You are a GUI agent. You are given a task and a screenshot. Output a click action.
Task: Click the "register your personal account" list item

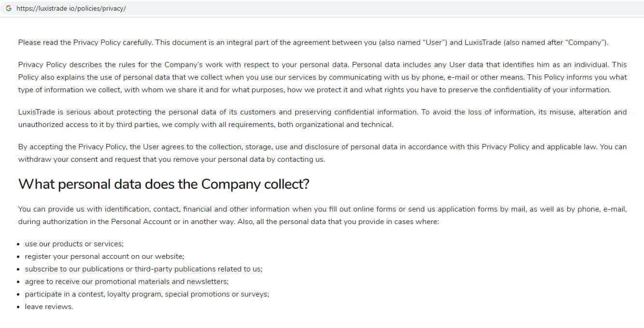104,257
